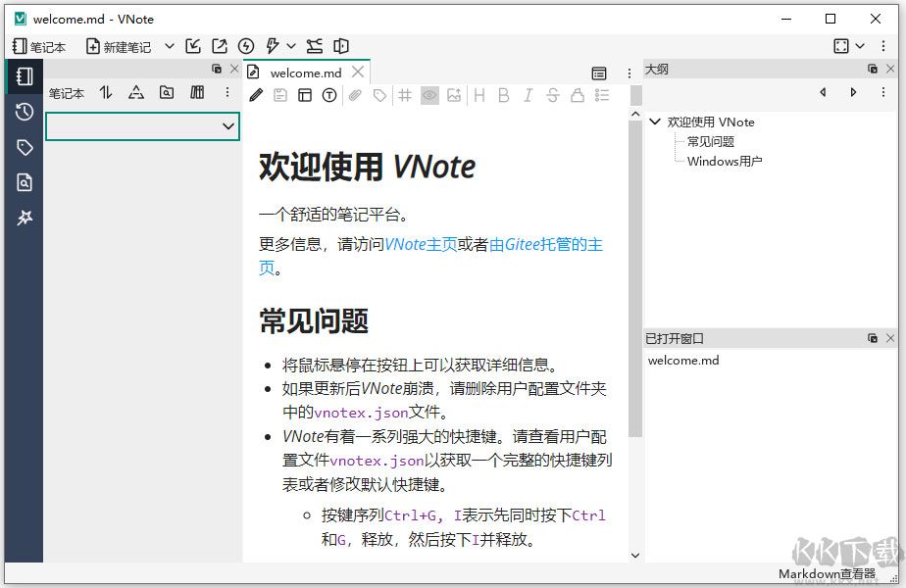Click the 新建笔记 new note button
The image size is (906, 588).
coord(119,46)
